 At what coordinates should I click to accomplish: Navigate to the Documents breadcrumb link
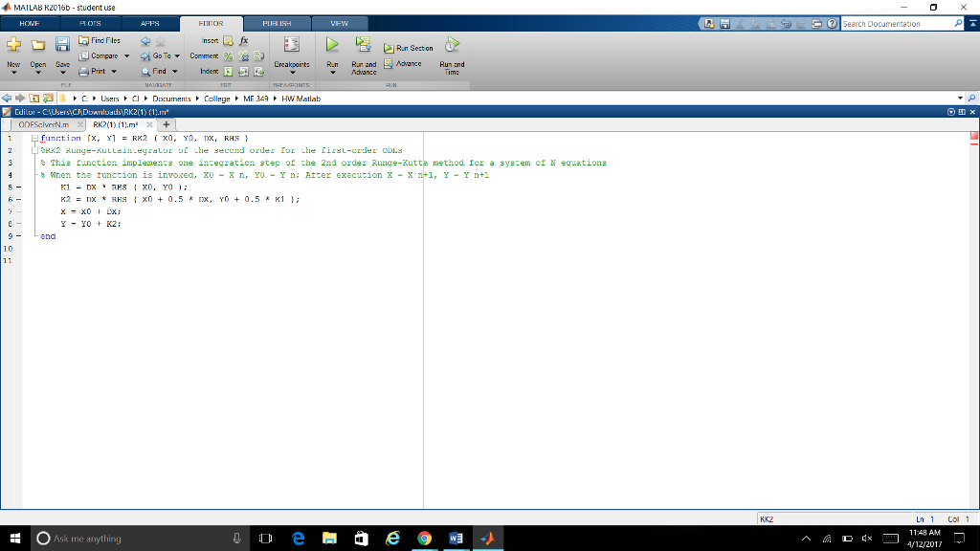pos(170,98)
